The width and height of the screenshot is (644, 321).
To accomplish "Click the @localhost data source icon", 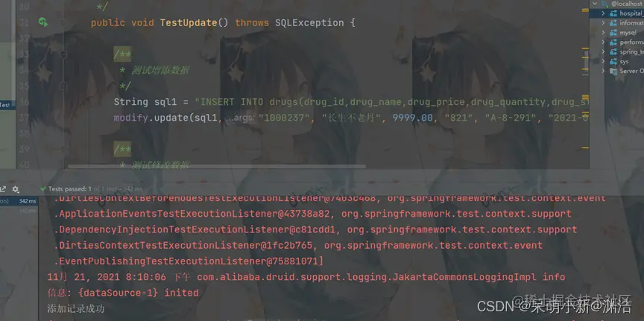I will [x=604, y=4].
